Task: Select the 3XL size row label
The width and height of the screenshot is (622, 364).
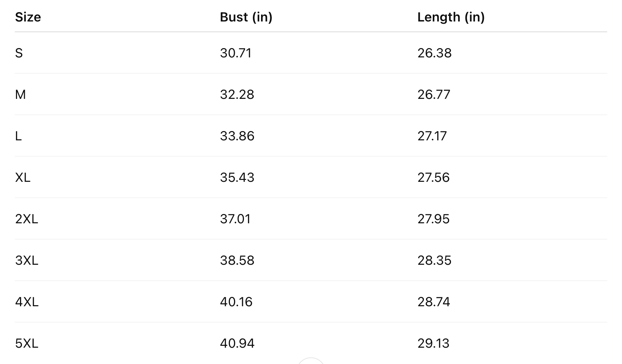Action: (x=26, y=261)
